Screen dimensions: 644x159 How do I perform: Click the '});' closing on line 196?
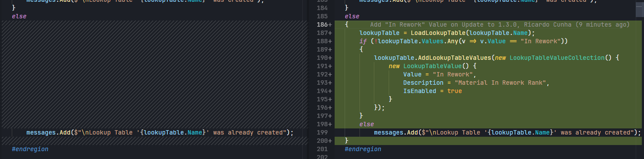tap(380, 107)
